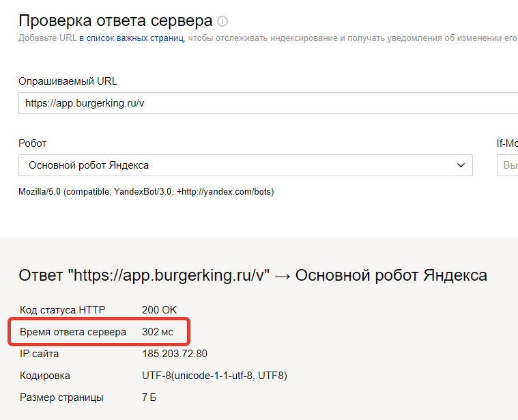This screenshot has width=518, height=420.
Task: Click the "7 Б" page size value
Action: [149, 397]
